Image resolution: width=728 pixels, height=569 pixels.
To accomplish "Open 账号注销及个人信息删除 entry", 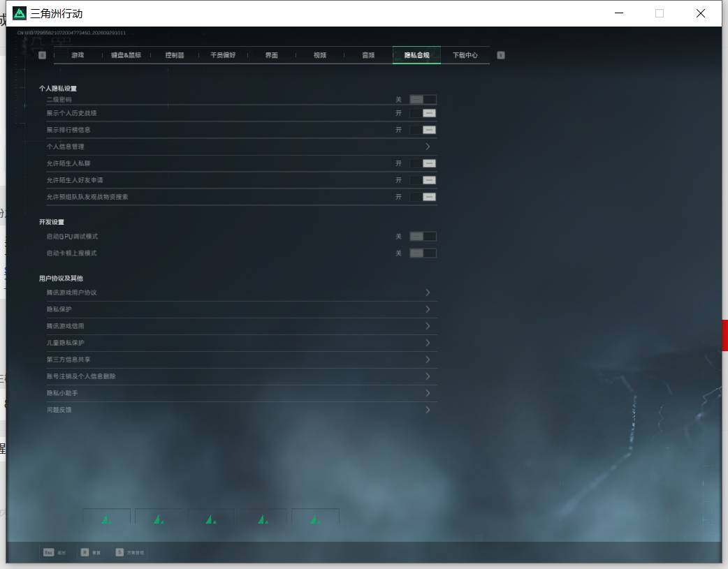I will (242, 376).
